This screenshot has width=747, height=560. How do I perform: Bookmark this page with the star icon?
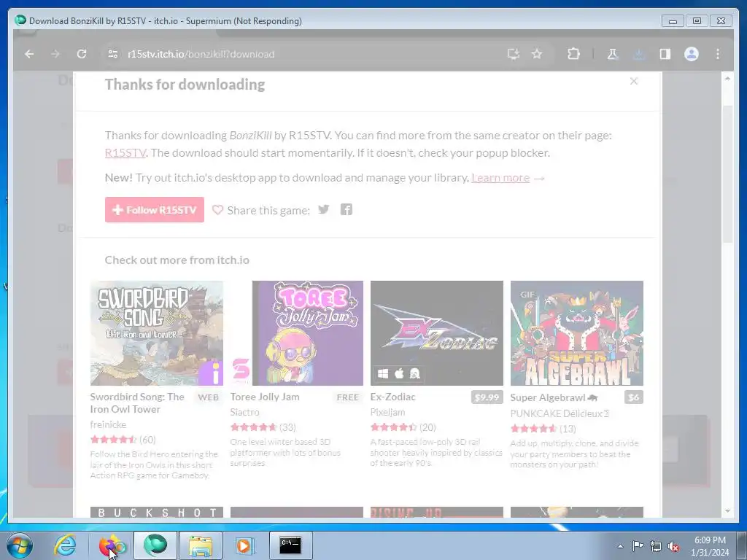click(537, 54)
